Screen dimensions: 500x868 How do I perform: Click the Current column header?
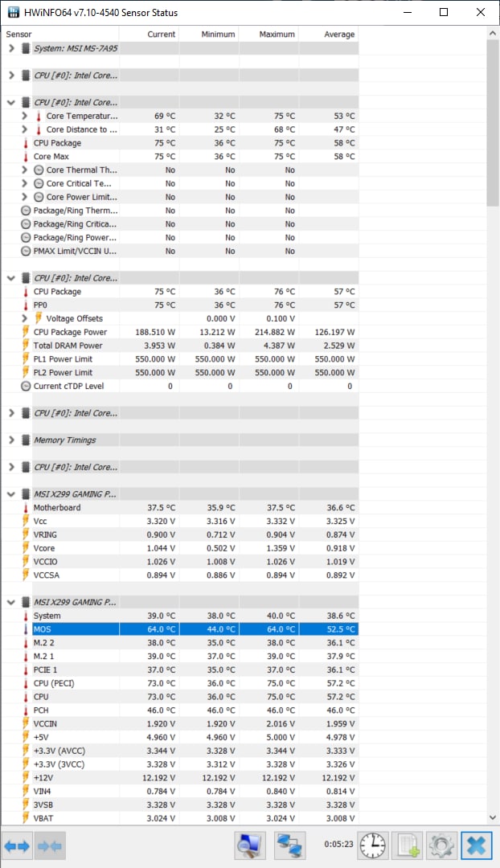coord(149,35)
